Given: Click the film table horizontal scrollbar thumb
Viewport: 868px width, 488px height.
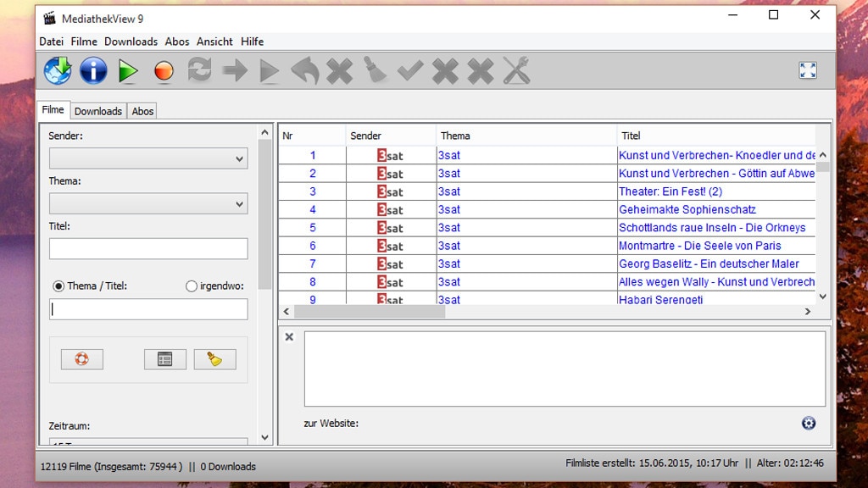Looking at the screenshot, I should [x=370, y=312].
